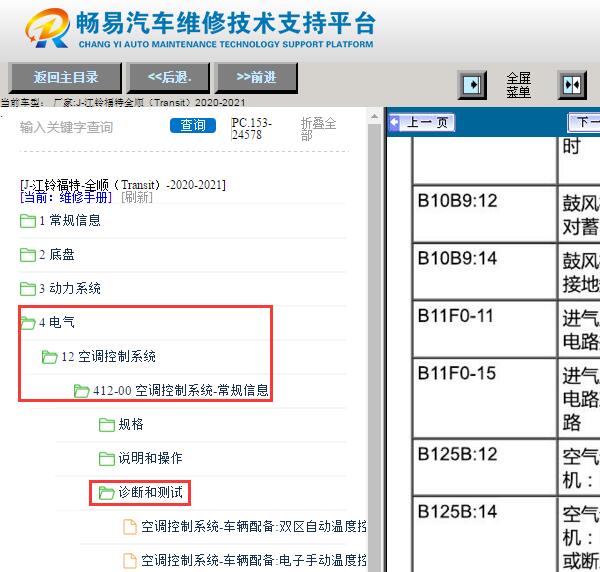Click the inward-arrows panel collapse icon

point(572,85)
